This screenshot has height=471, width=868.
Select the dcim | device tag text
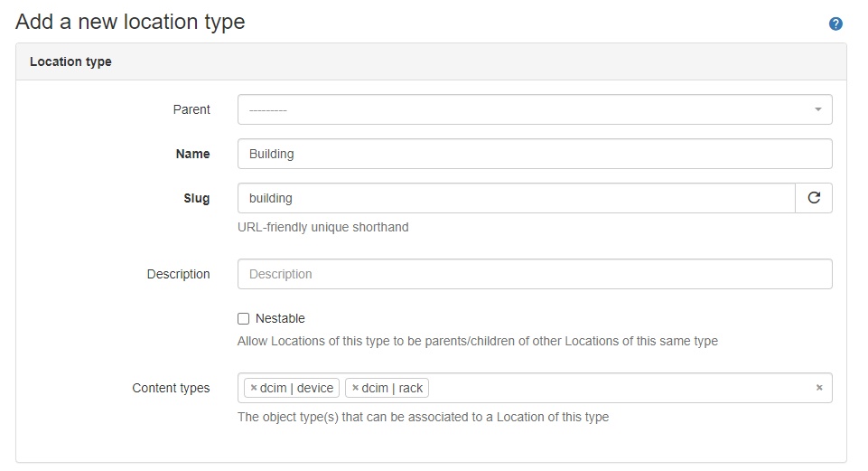(297, 389)
